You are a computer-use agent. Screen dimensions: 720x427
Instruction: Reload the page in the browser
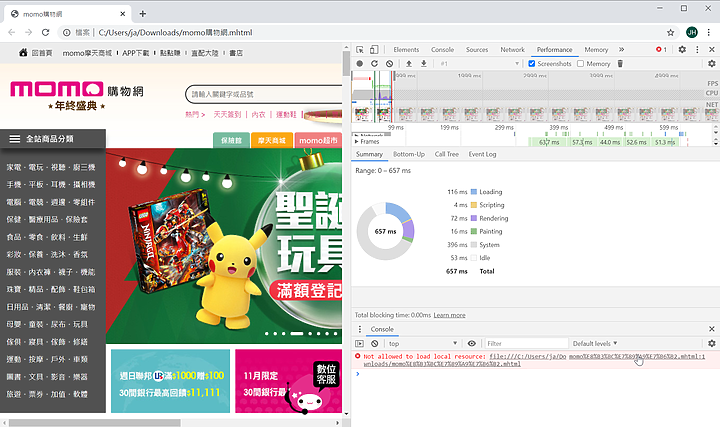pyautogui.click(x=45, y=33)
